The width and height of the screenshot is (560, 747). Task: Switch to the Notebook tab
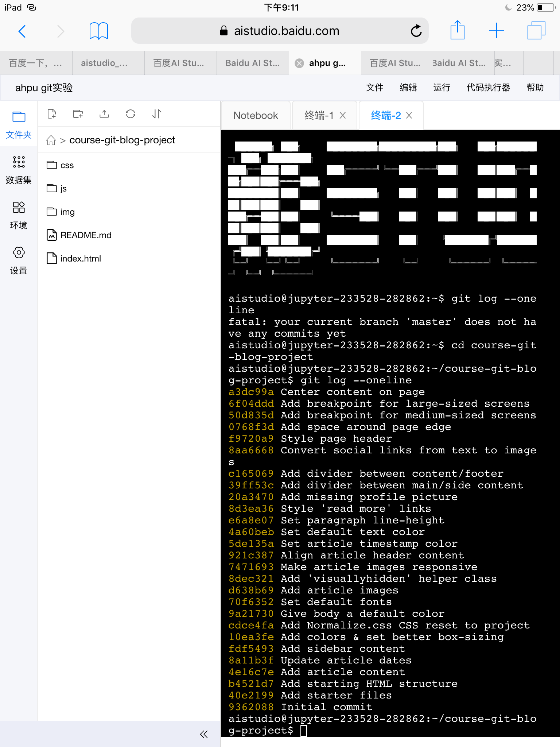point(256,116)
